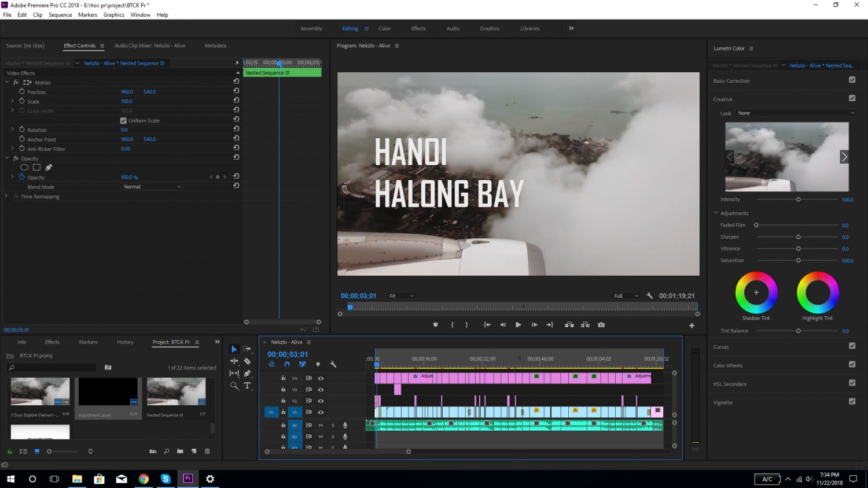Image resolution: width=868 pixels, height=488 pixels.
Task: Toggle the Vignette section checkbox
Action: pos(852,401)
